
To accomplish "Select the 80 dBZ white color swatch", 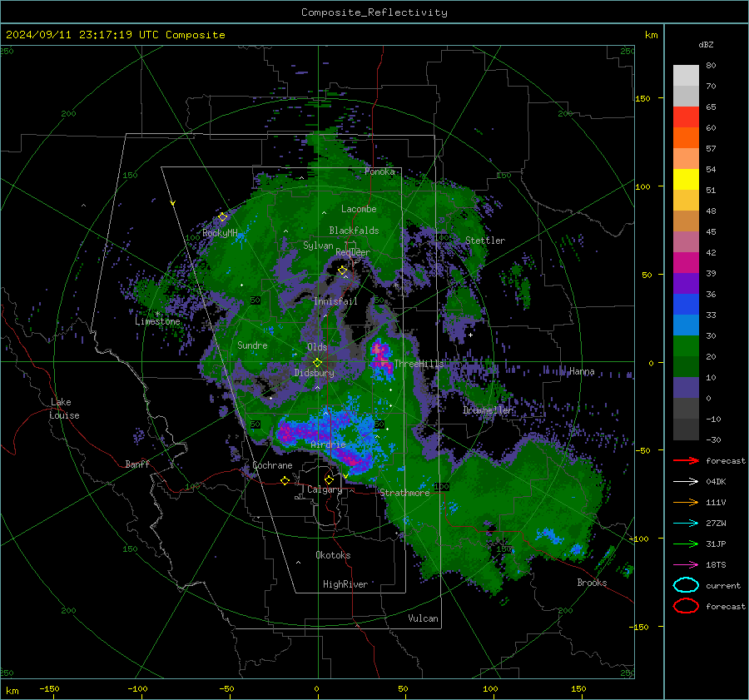I will click(686, 75).
